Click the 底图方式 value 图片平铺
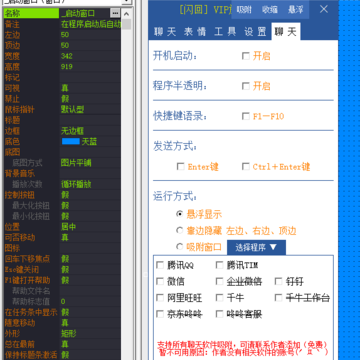This screenshot has width=360, height=360. (76, 163)
